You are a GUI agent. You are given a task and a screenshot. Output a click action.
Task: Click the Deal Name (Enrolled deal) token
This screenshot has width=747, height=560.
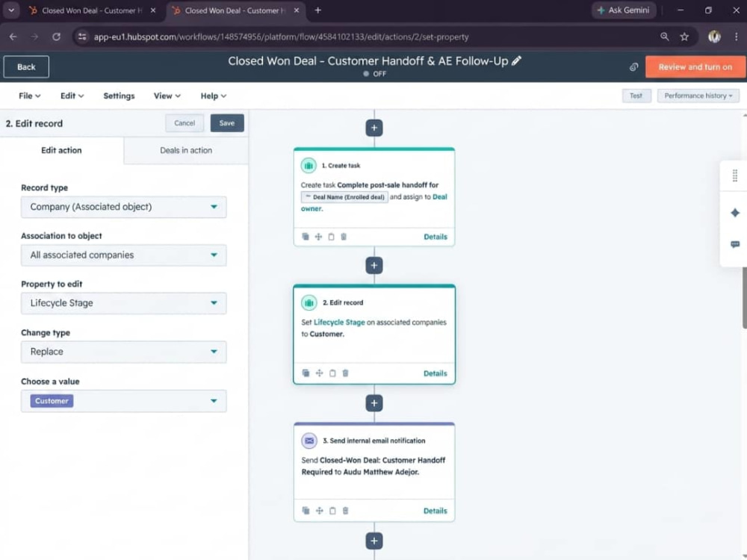344,196
